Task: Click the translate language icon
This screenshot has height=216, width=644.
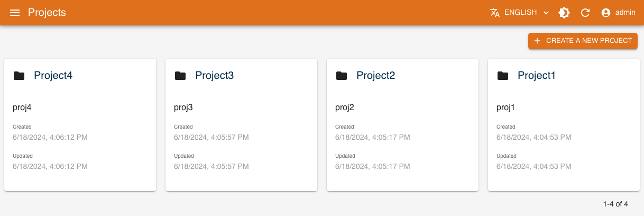Action: [495, 13]
